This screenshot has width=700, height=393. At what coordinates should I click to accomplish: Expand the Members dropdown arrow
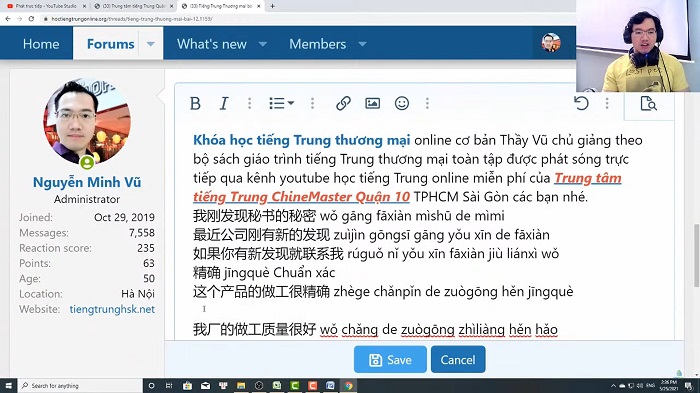coord(362,44)
